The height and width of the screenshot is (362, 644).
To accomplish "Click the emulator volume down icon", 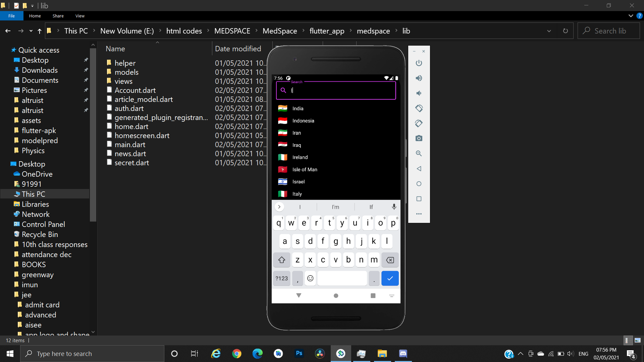I will [419, 93].
